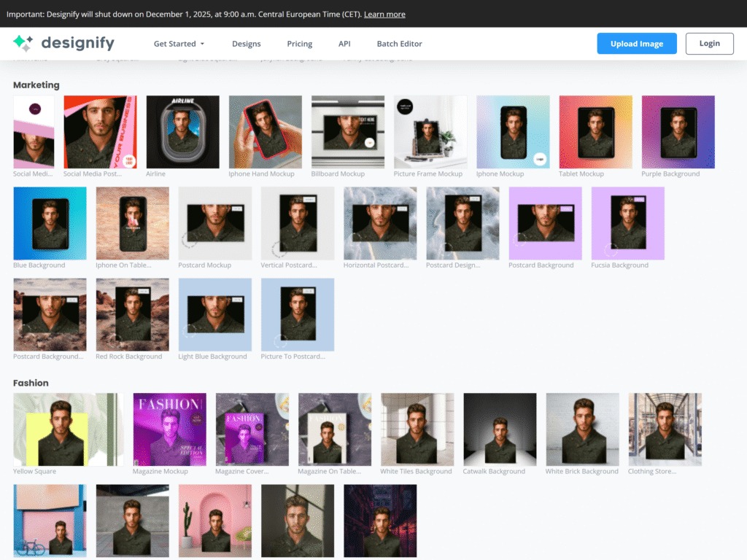
Task: Navigate to the Designs page
Action: point(246,43)
